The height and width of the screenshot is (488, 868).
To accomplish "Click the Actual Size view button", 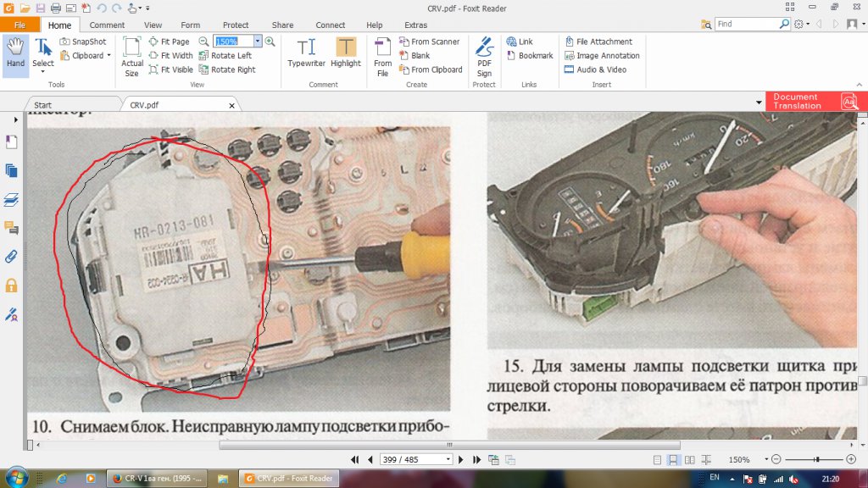I will click(131, 57).
